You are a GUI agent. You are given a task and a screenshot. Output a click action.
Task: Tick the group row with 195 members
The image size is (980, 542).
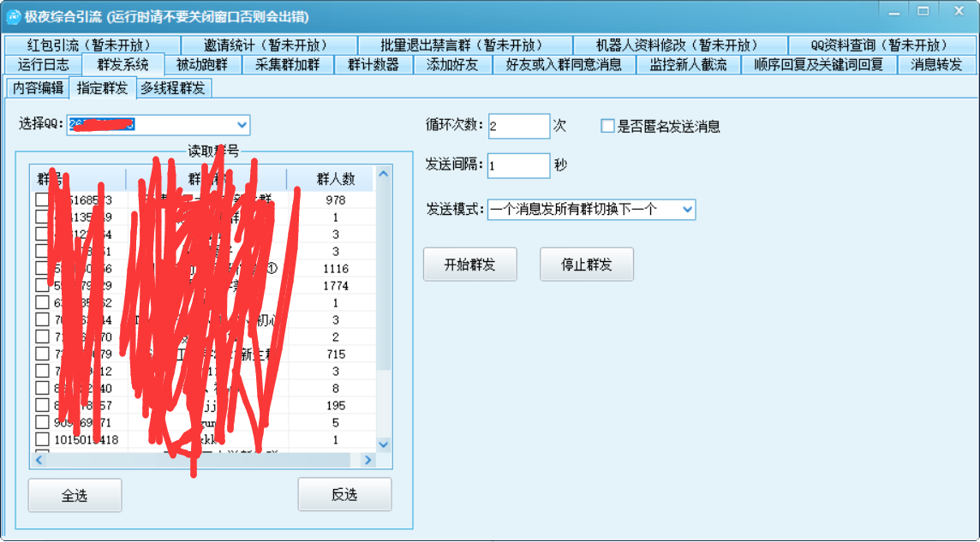pyautogui.click(x=42, y=405)
